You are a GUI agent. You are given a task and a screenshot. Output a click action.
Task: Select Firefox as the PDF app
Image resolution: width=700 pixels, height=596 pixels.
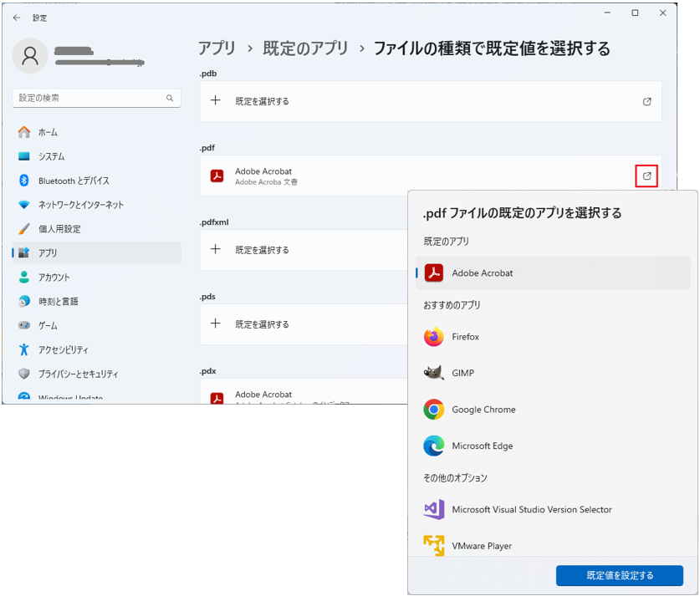pos(553,337)
